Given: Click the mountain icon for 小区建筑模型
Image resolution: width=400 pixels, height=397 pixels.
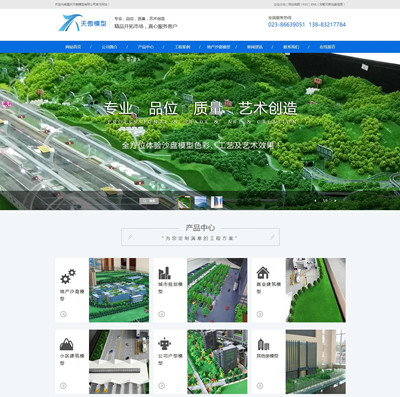Looking at the screenshot, I should tap(66, 344).
